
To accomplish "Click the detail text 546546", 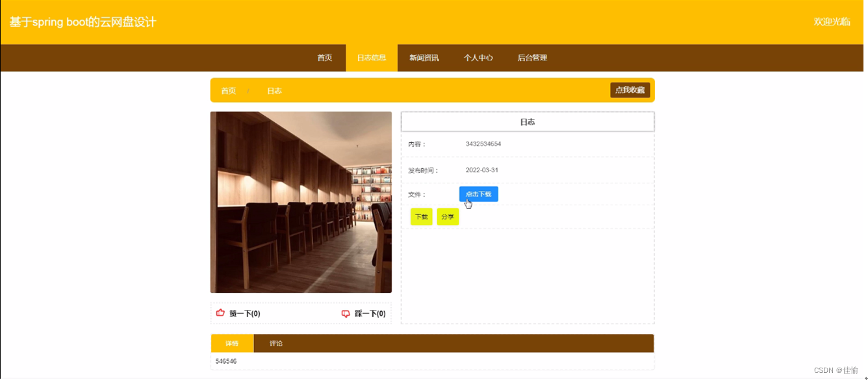I will [226, 361].
